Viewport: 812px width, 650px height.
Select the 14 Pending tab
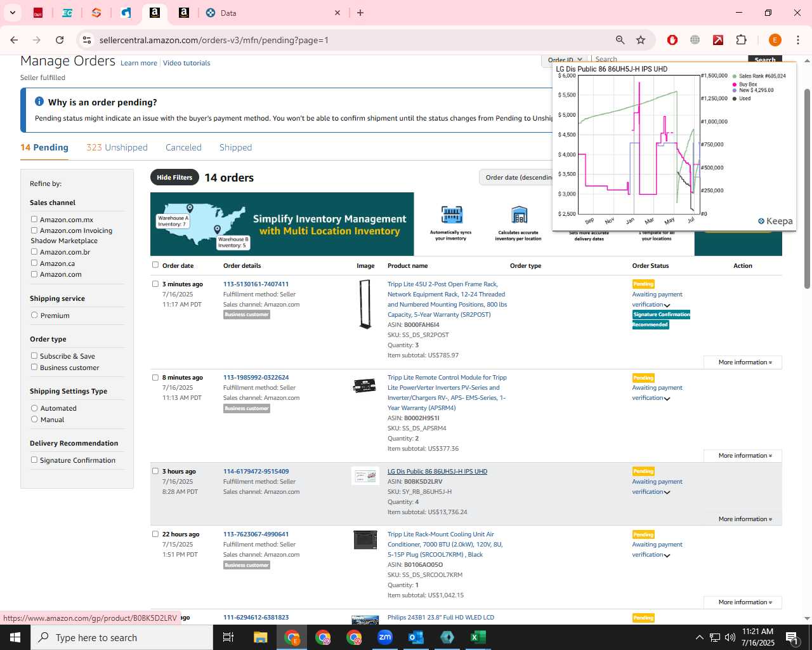[44, 147]
